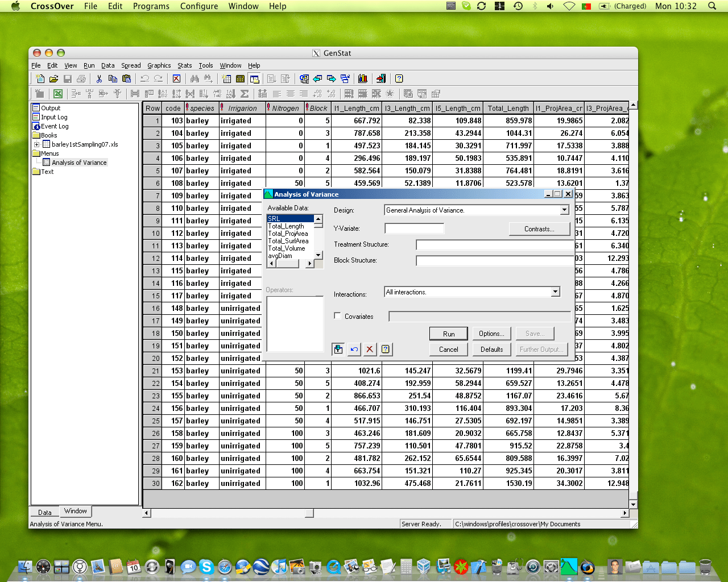This screenshot has height=582, width=728.
Task: Click the Run button in dialog
Action: pyautogui.click(x=449, y=334)
